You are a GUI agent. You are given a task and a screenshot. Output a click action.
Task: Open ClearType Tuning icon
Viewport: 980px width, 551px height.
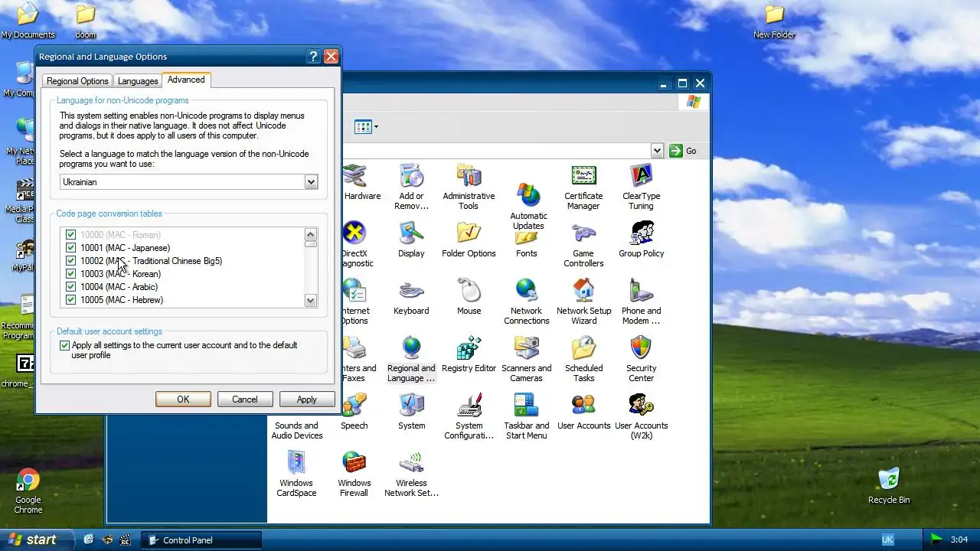coord(641,187)
